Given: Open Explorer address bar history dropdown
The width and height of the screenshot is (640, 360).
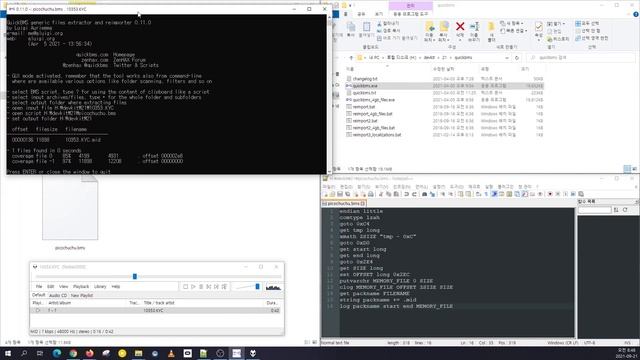Looking at the screenshot, I should [507, 58].
